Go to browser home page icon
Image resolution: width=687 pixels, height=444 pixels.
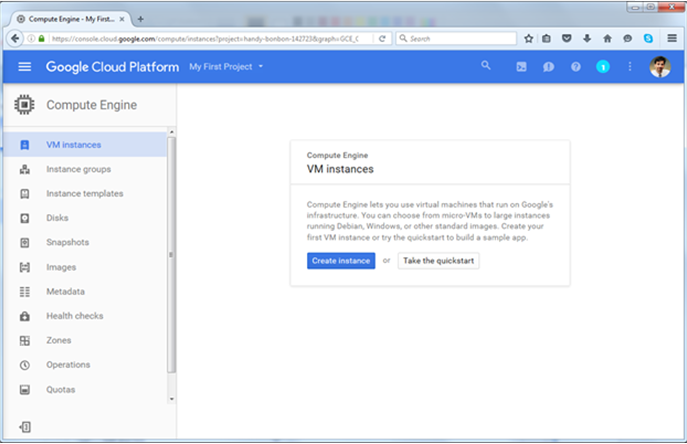pyautogui.click(x=607, y=39)
